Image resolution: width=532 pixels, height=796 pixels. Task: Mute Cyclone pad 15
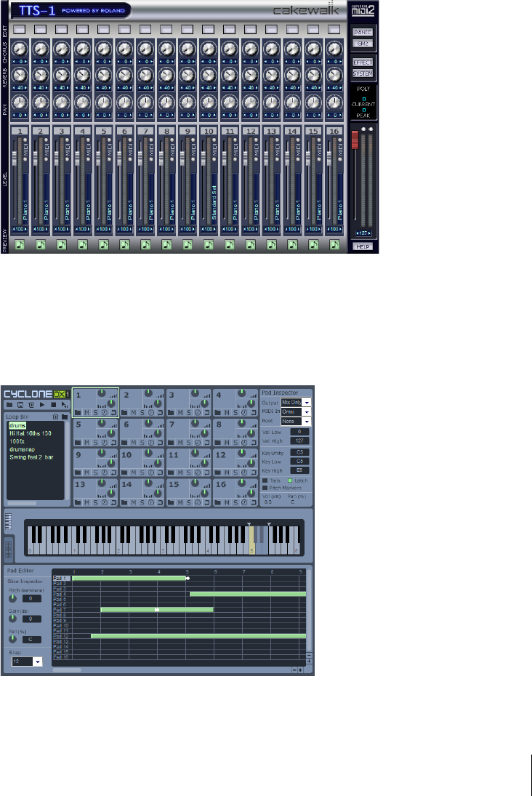click(180, 502)
